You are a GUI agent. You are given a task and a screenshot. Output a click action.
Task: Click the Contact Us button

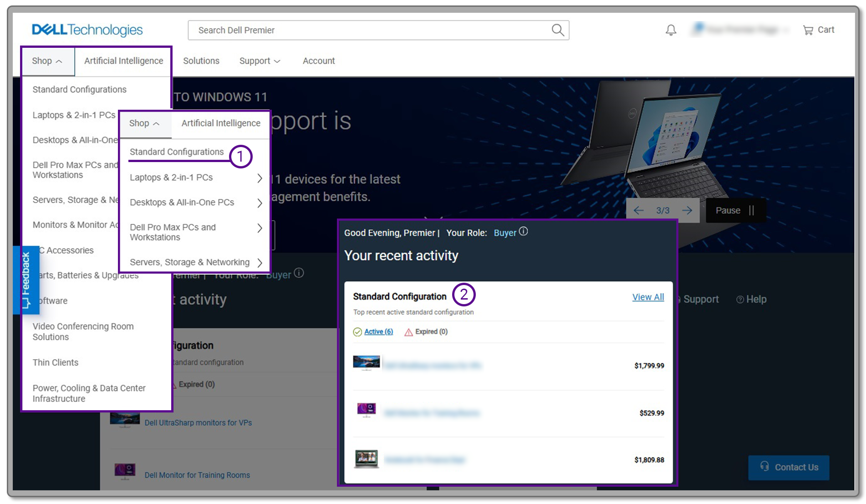(x=789, y=468)
